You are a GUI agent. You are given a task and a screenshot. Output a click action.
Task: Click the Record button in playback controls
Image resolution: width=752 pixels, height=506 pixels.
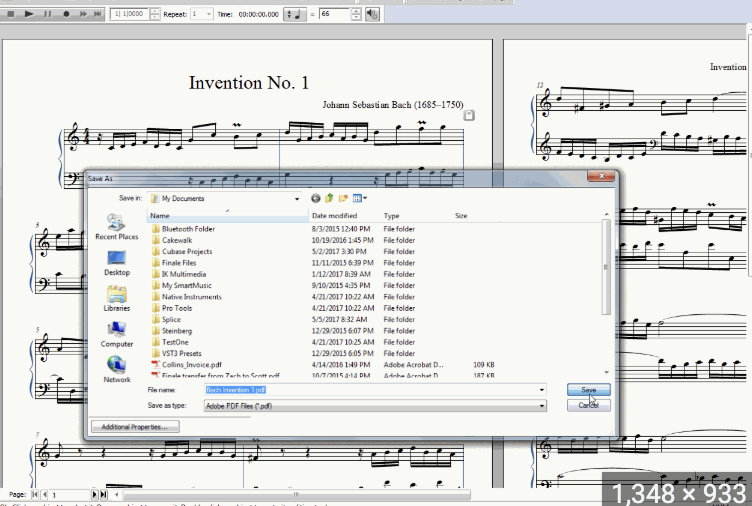pos(66,14)
